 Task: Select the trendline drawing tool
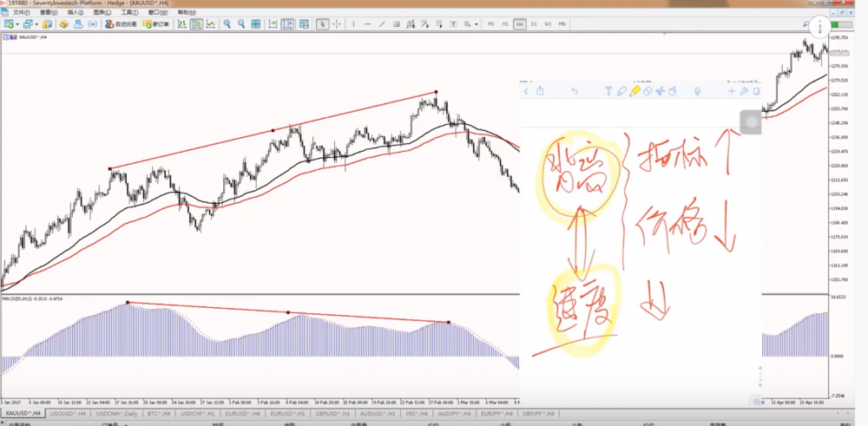tap(382, 24)
